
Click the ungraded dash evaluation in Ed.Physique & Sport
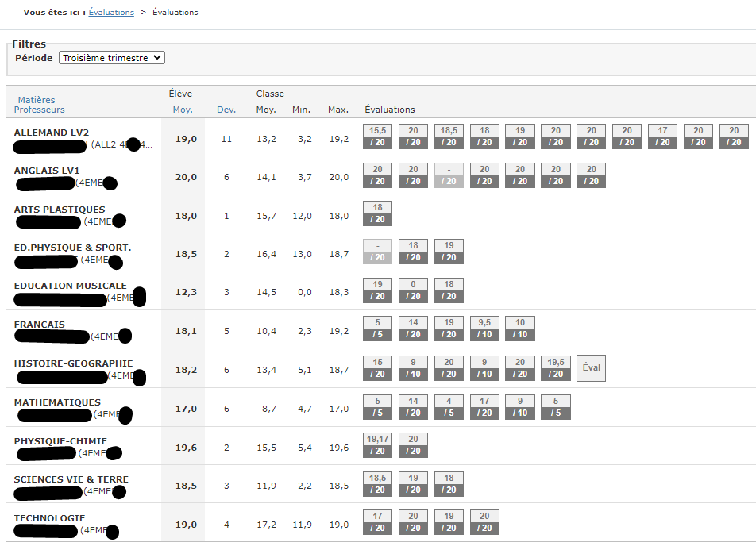pyautogui.click(x=377, y=252)
